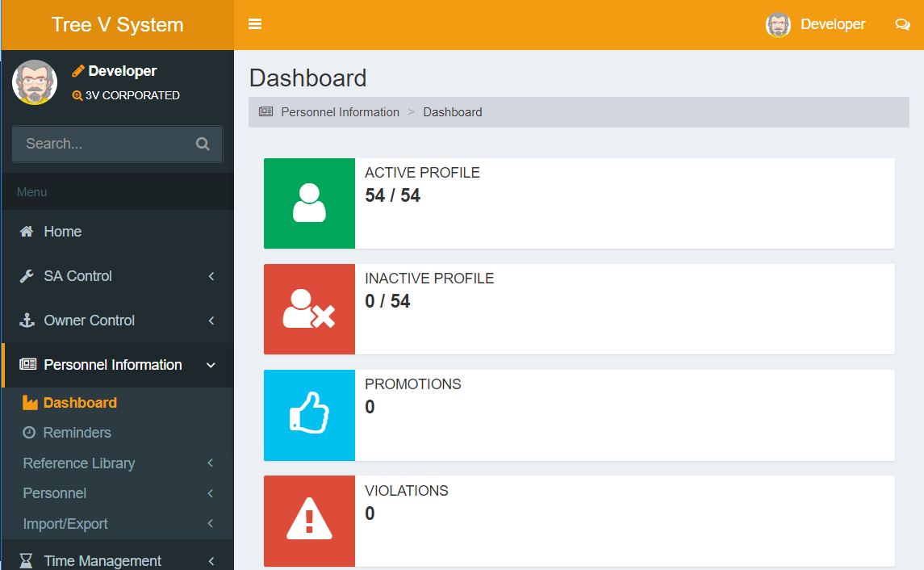This screenshot has height=570, width=924.
Task: Open Reminders in the sidebar
Action: [77, 433]
